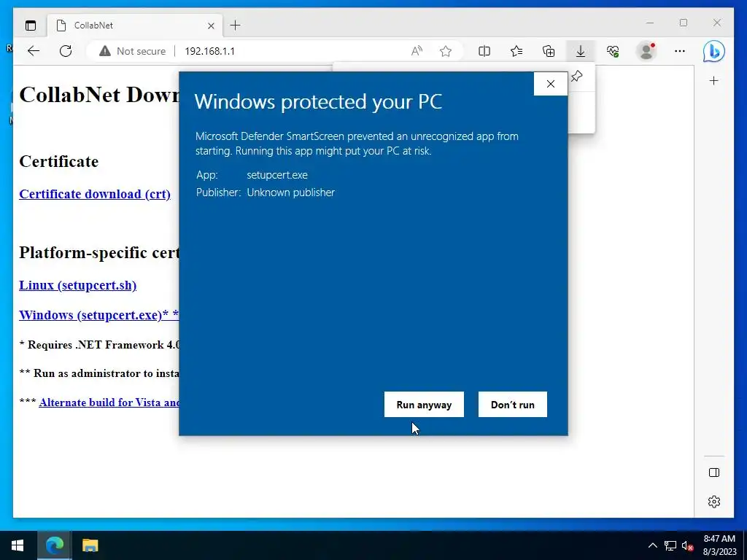The width and height of the screenshot is (747, 560).
Task: Open Windows (setupcert.exe) link
Action: [x=98, y=315]
